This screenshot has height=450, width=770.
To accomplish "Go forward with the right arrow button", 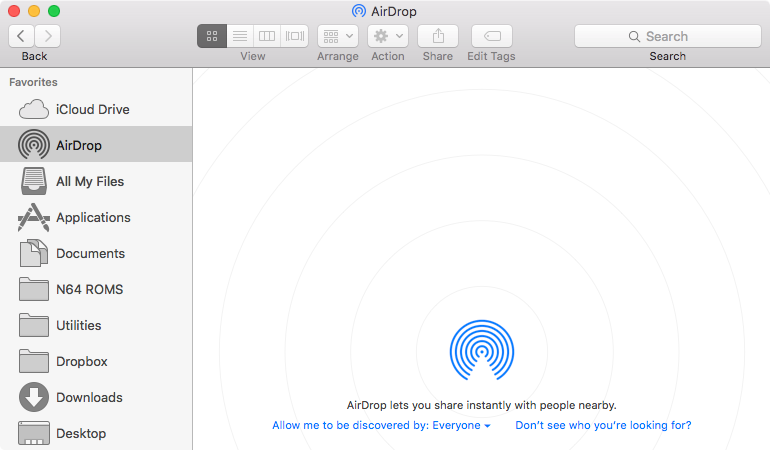I will (48, 36).
